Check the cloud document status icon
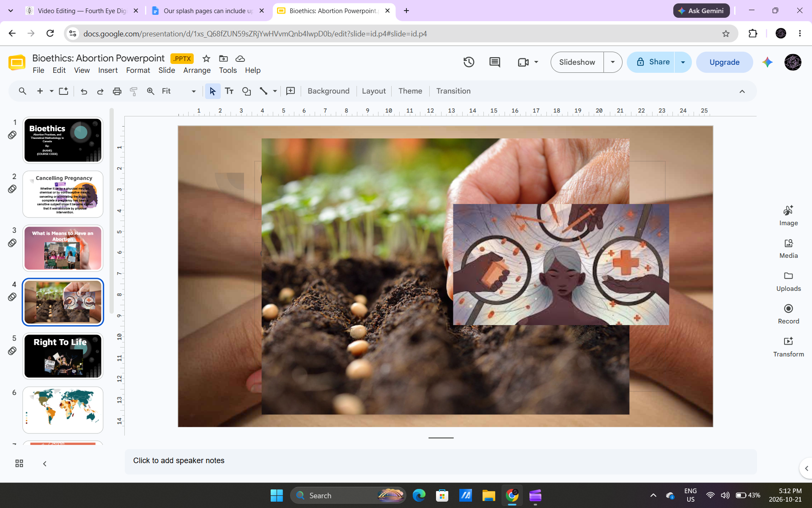This screenshot has width=812, height=508. point(240,58)
